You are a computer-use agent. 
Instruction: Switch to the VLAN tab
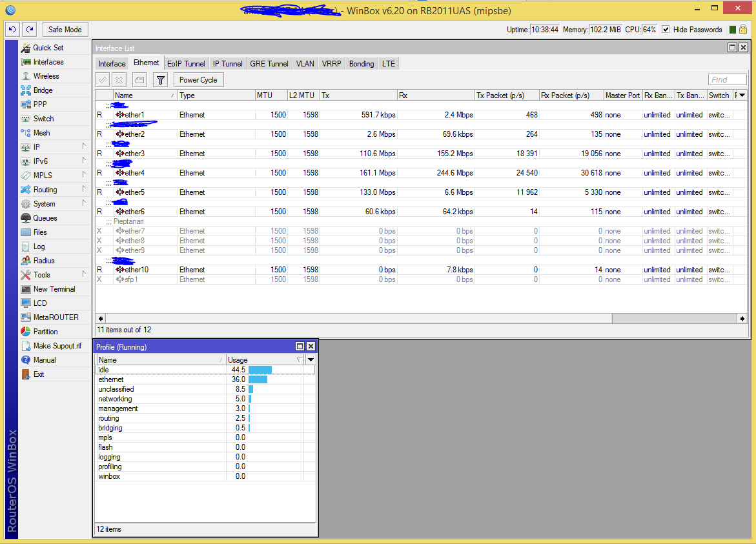click(305, 64)
